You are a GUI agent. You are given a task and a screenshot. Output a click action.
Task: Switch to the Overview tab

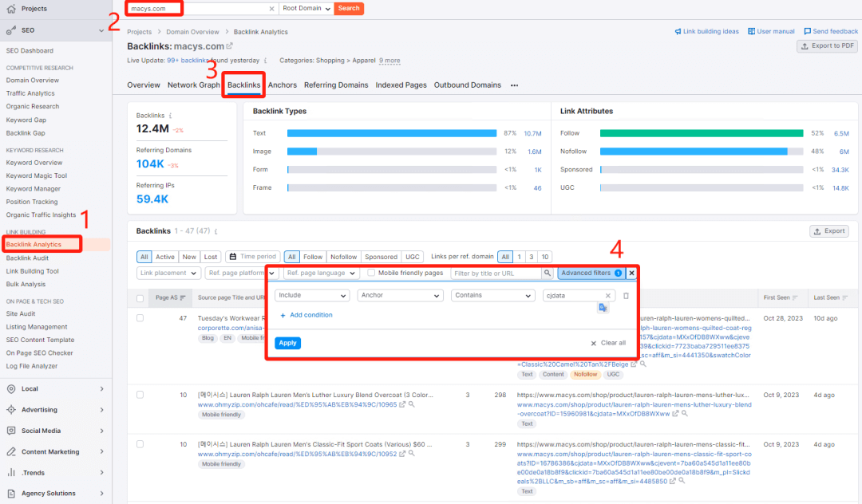[x=144, y=85]
